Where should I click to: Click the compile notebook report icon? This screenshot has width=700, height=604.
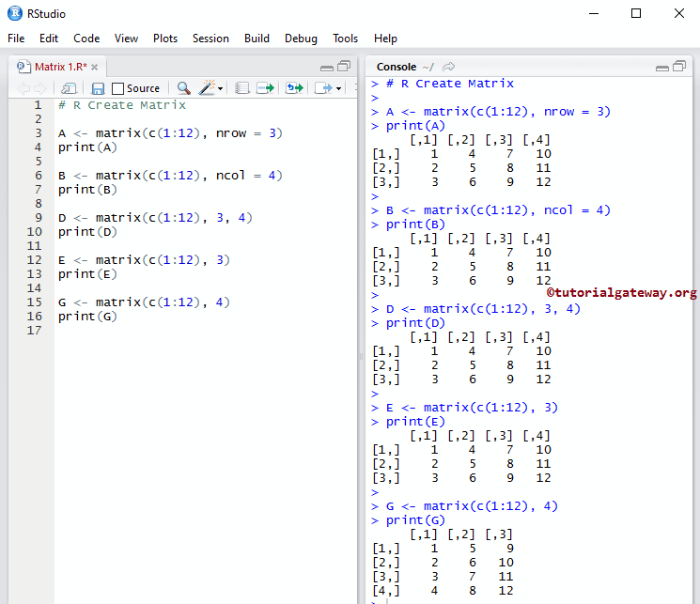[242, 88]
